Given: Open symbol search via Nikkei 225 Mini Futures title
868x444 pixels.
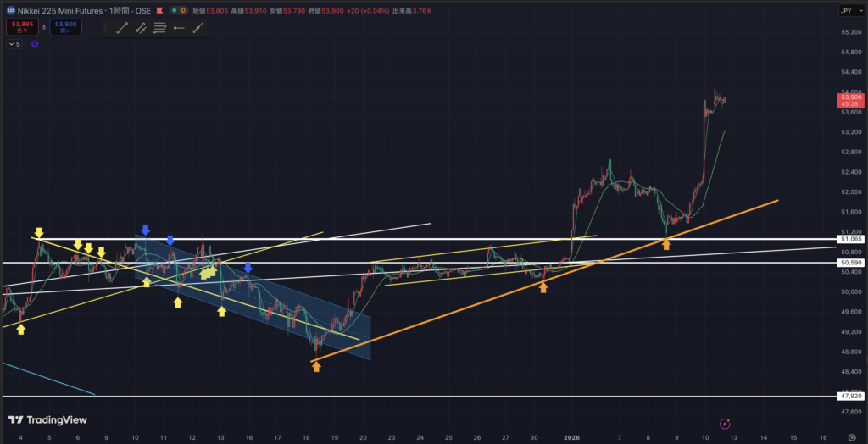Looking at the screenshot, I should tap(78, 10).
